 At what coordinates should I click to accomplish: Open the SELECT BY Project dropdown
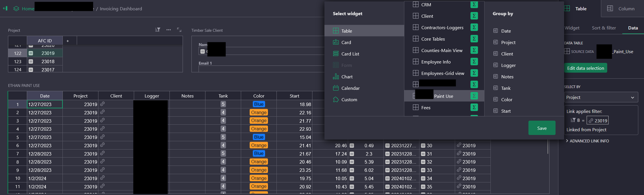[601, 97]
